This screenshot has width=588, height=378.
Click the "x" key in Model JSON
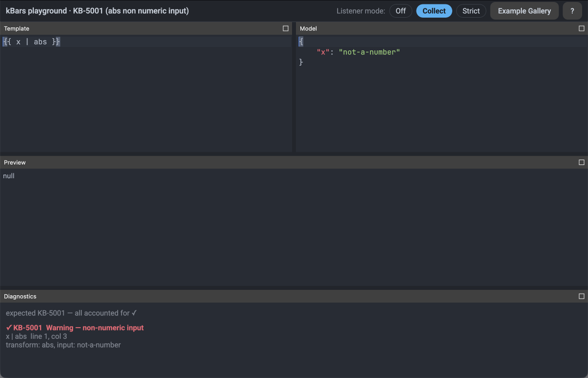coord(323,52)
